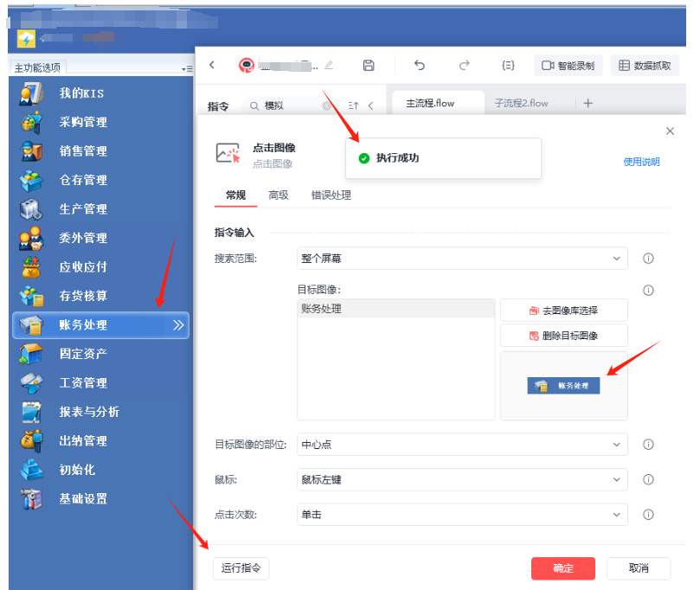Close the 点击图像 dialog

[x=670, y=131]
